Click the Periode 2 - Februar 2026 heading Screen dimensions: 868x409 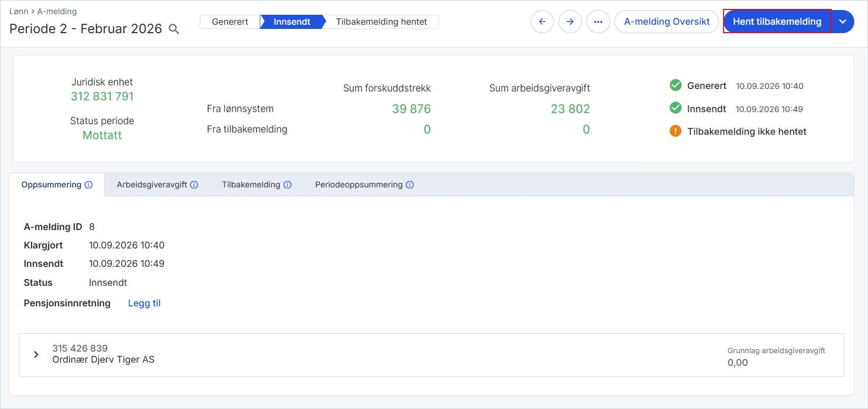pos(86,29)
